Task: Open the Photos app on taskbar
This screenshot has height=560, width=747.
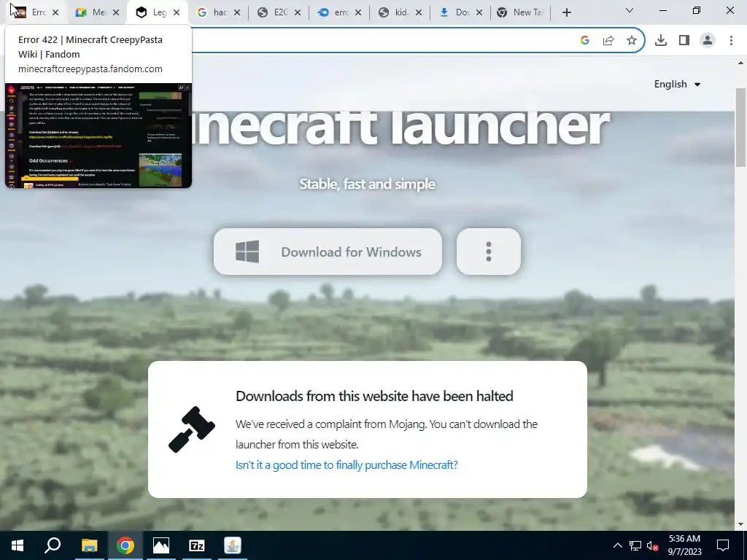Action: (x=161, y=545)
